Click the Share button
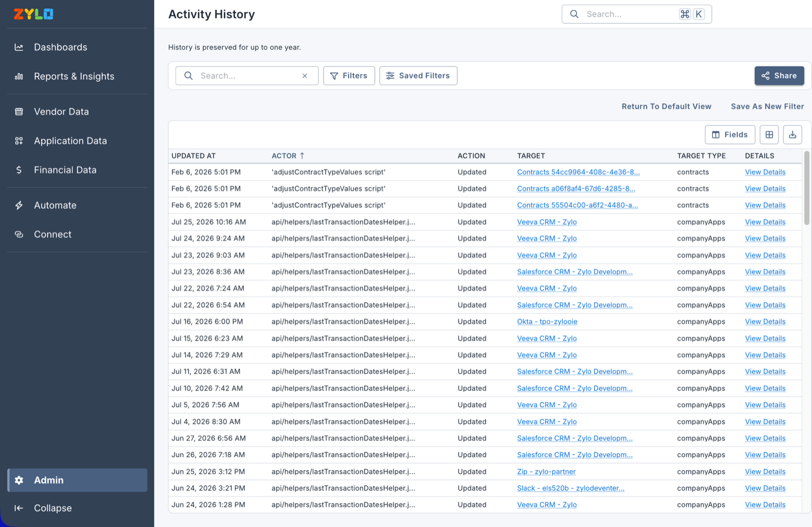 pyautogui.click(x=779, y=75)
